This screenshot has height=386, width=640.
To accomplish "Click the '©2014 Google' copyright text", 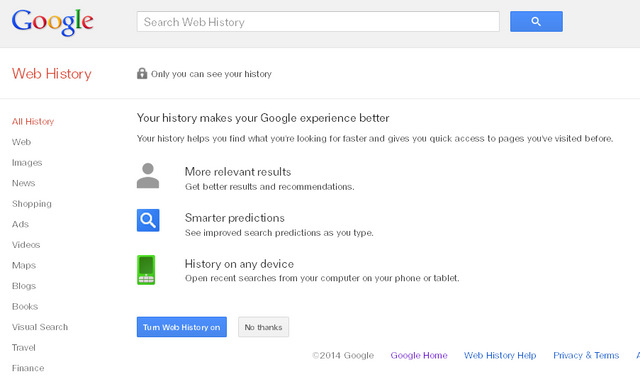I will (x=343, y=355).
